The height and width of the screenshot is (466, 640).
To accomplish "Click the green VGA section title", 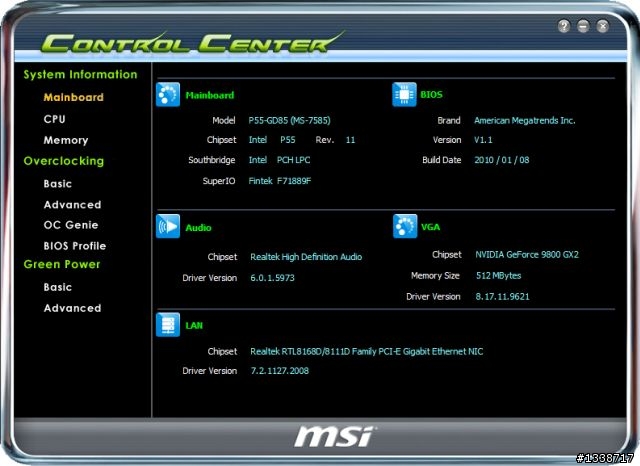I will (x=431, y=227).
